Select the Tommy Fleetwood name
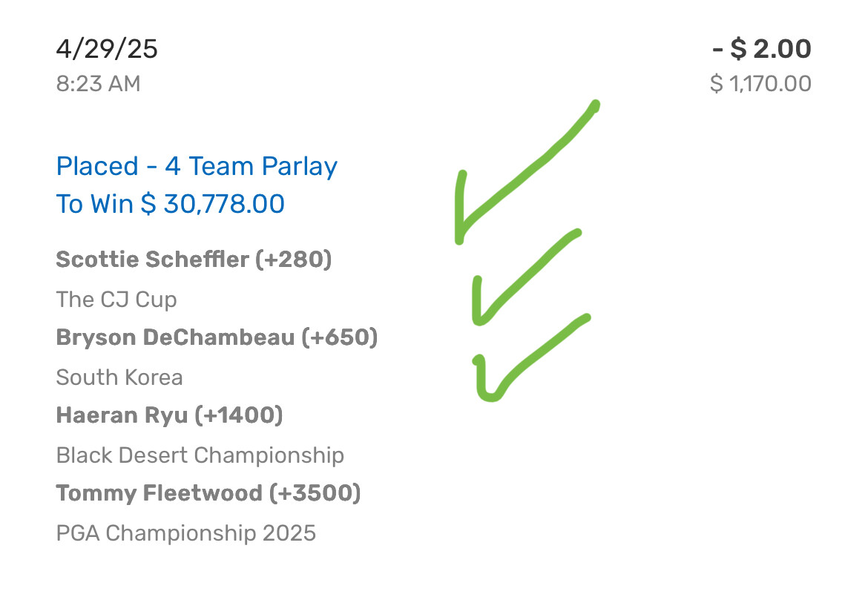The height and width of the screenshot is (597, 868). click(x=159, y=493)
